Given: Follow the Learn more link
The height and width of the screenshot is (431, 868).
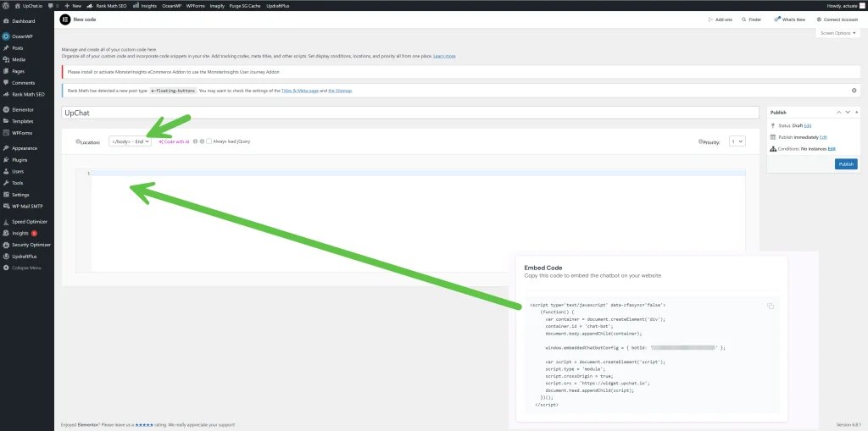Looking at the screenshot, I should pos(444,57).
